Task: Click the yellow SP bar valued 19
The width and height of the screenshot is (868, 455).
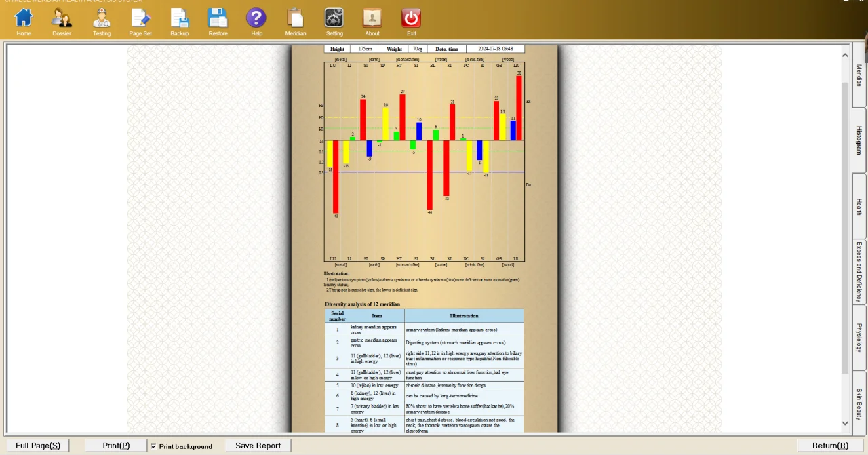Action: point(386,124)
